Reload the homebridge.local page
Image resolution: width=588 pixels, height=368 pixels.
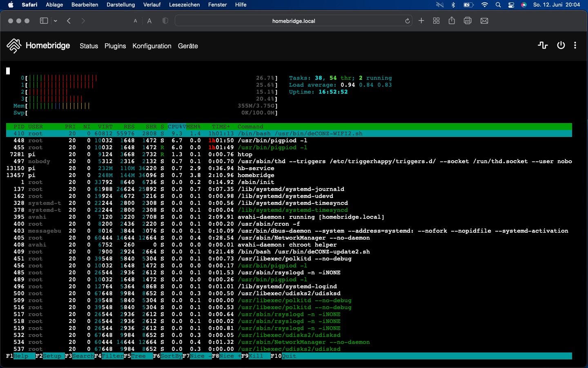point(407,21)
